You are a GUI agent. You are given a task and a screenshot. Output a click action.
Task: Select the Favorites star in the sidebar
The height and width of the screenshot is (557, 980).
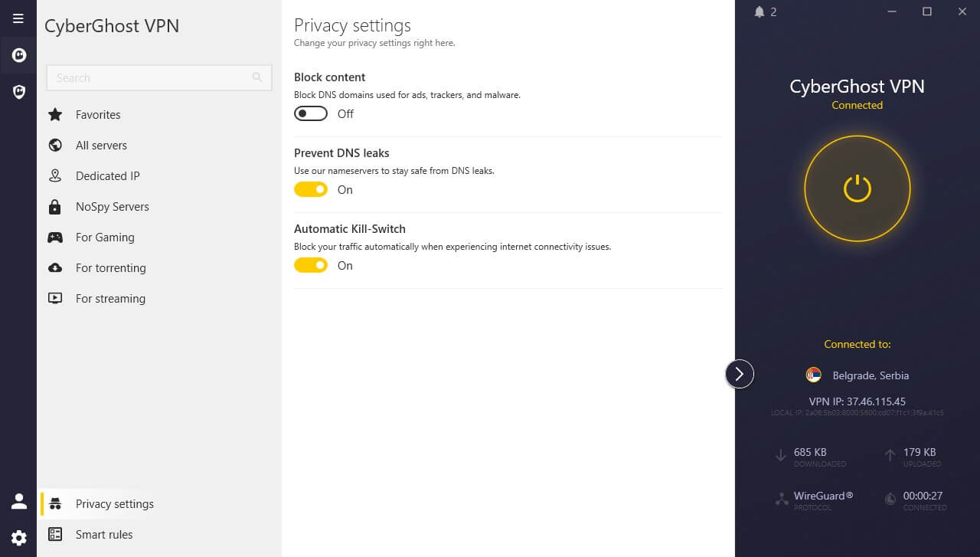54,114
